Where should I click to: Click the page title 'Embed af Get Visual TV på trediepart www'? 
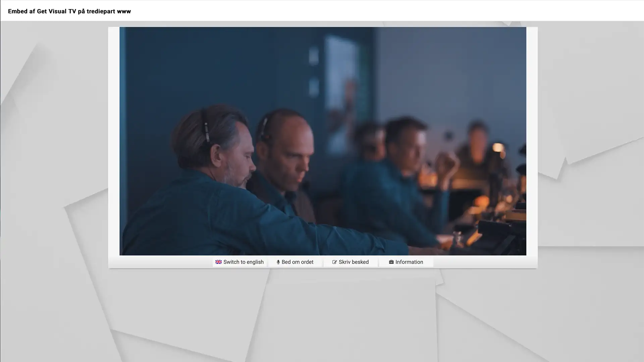(69, 11)
